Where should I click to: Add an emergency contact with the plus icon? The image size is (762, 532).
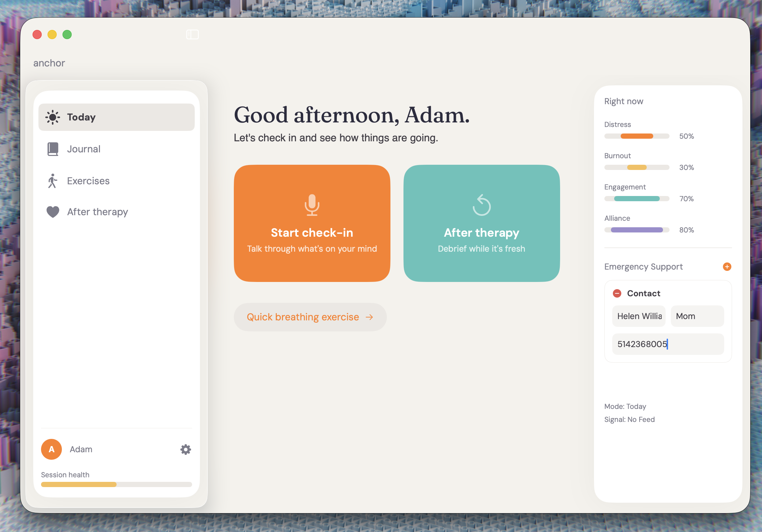[727, 267]
